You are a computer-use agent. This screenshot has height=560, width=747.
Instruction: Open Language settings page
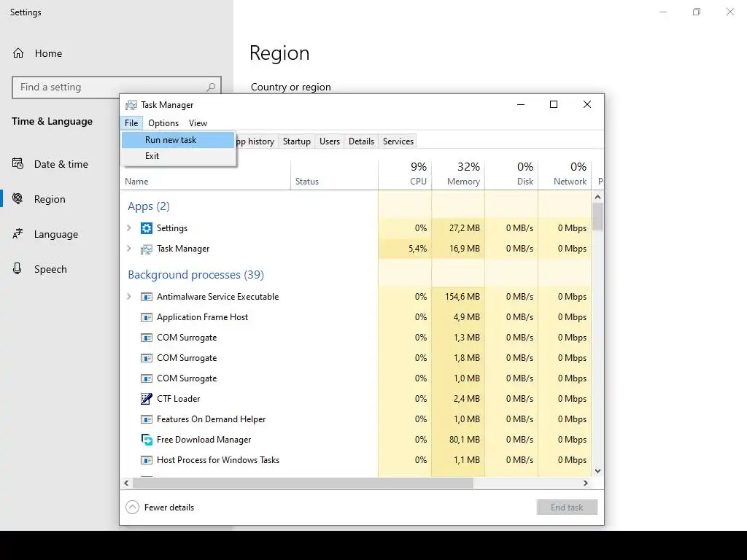(55, 234)
